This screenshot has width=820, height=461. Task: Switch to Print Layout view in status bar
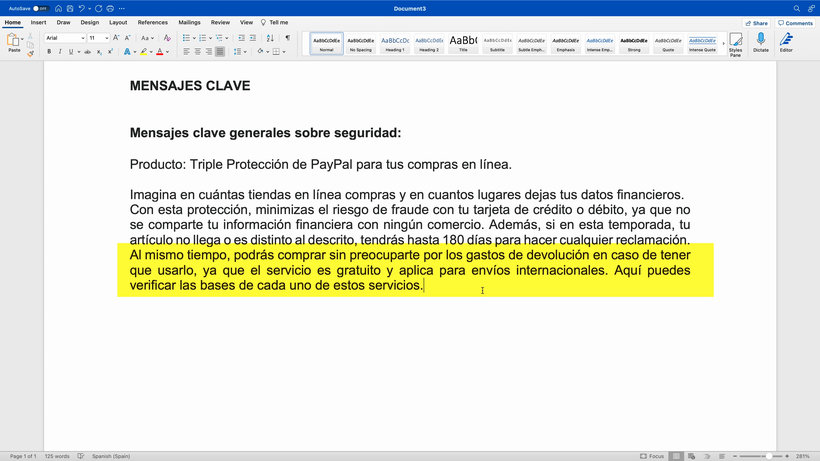(x=676, y=456)
